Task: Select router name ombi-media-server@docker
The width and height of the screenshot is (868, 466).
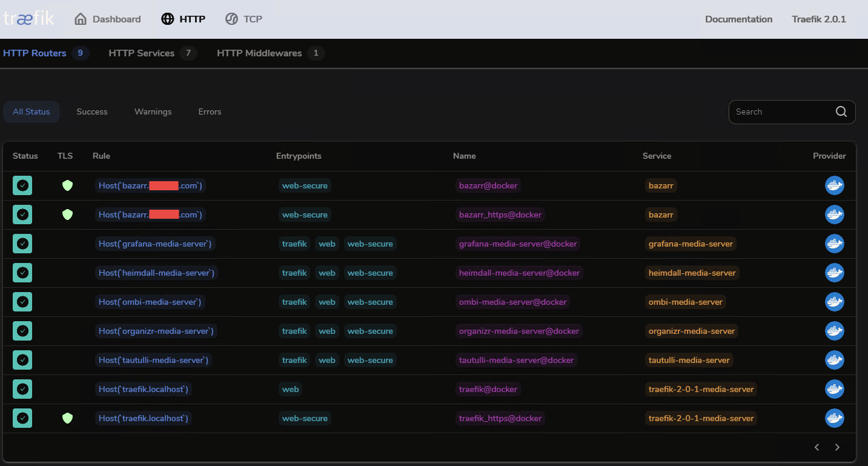Action: click(512, 302)
